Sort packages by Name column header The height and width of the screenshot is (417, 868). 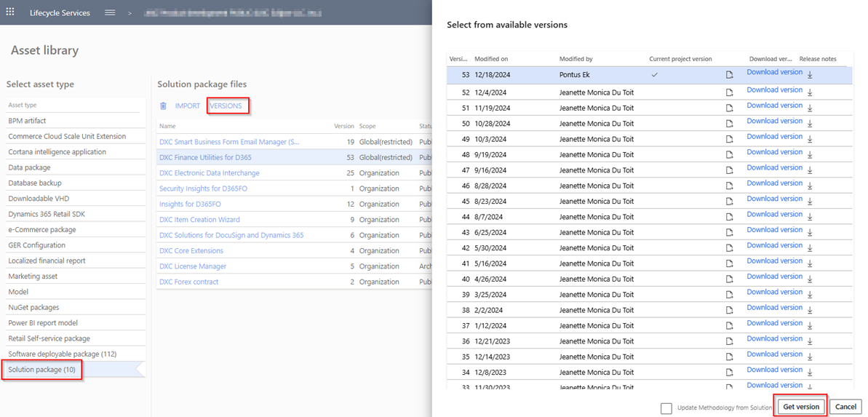(168, 126)
